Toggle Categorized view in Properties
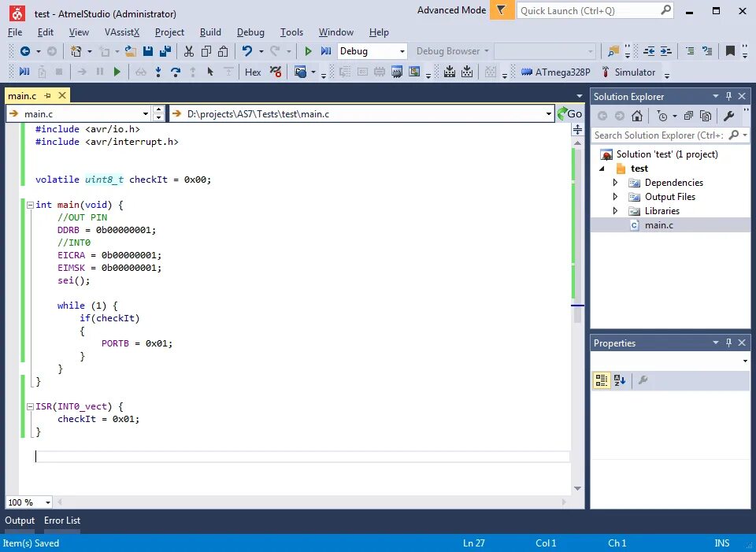756x552 pixels. point(601,380)
